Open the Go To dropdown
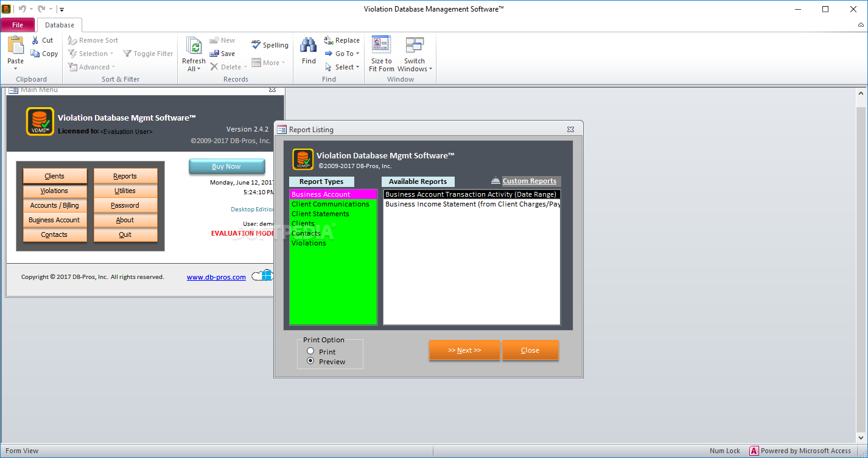The image size is (868, 458). point(357,54)
